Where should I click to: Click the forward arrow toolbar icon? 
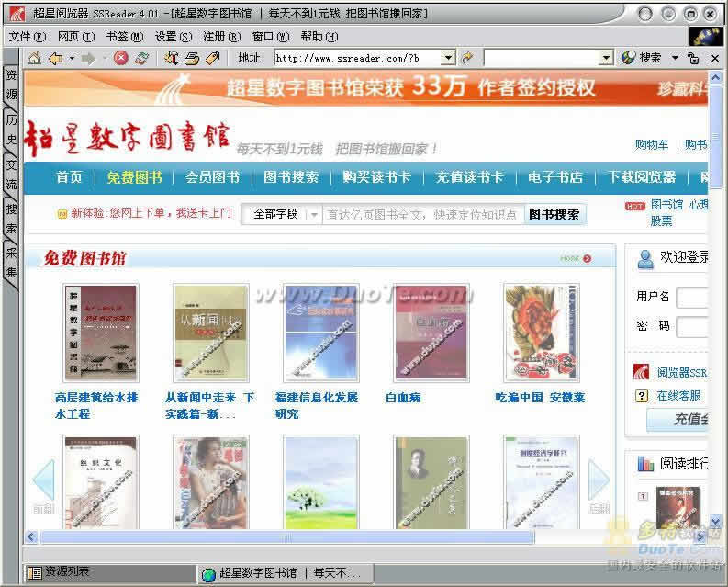[88, 59]
